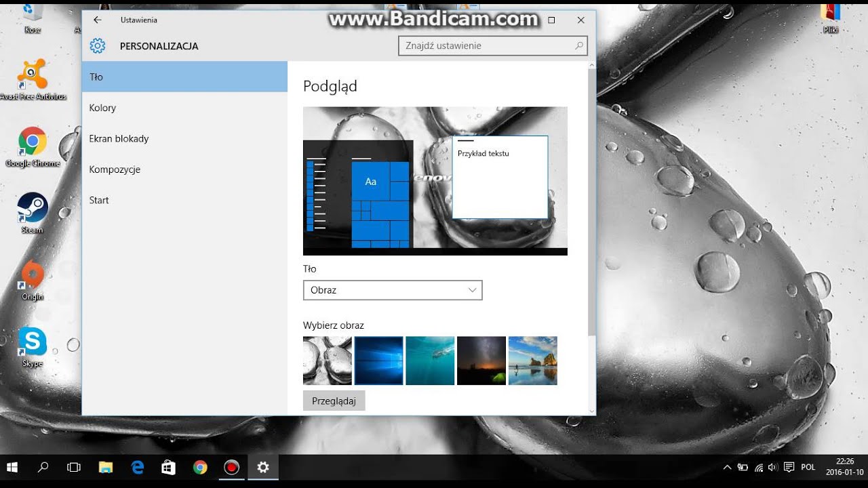868x488 pixels.
Task: Open the taskbar clock showing 22:26
Action: 845,466
